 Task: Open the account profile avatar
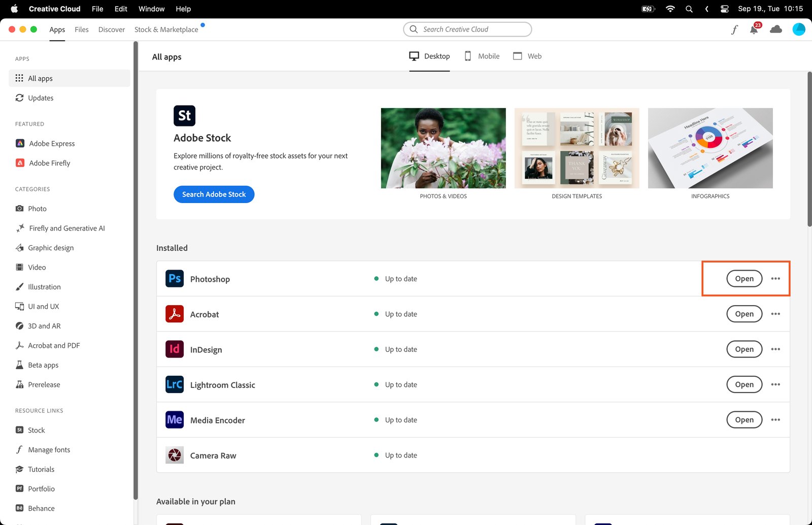tap(798, 29)
